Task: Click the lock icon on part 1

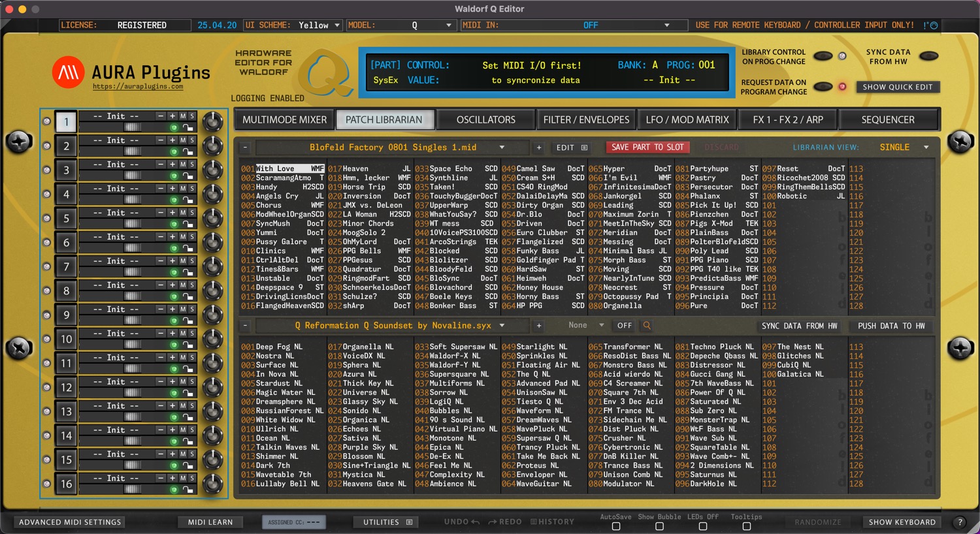Action: click(x=188, y=128)
